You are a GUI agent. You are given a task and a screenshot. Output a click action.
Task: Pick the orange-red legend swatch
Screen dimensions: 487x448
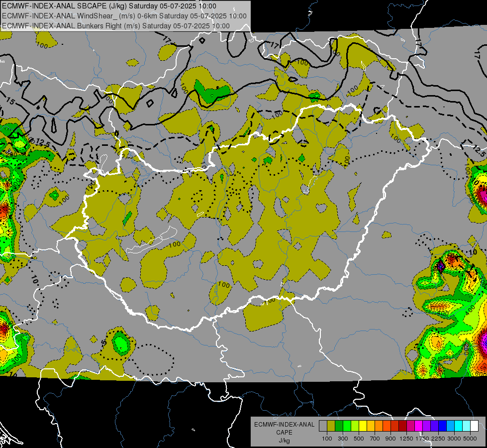[387, 426]
